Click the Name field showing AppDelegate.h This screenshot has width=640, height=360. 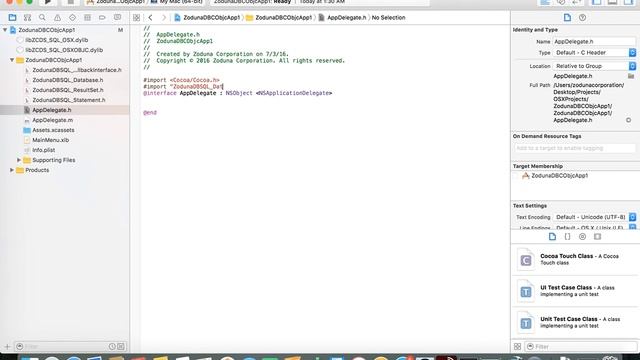pos(594,42)
